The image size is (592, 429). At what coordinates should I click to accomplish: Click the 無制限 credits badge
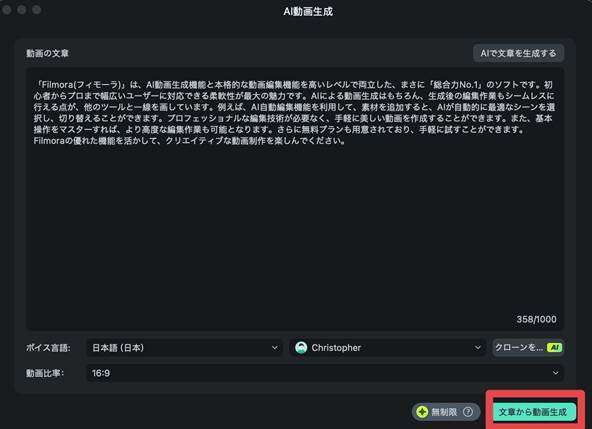tap(446, 412)
